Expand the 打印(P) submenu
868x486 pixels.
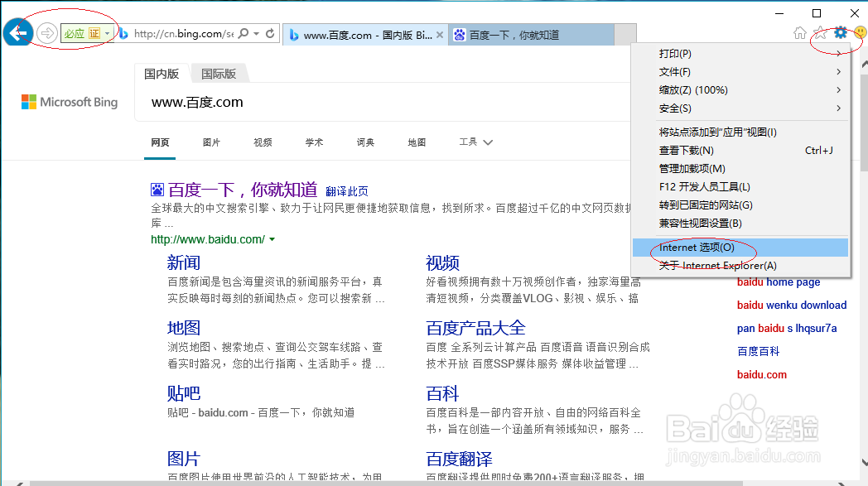tap(740, 54)
